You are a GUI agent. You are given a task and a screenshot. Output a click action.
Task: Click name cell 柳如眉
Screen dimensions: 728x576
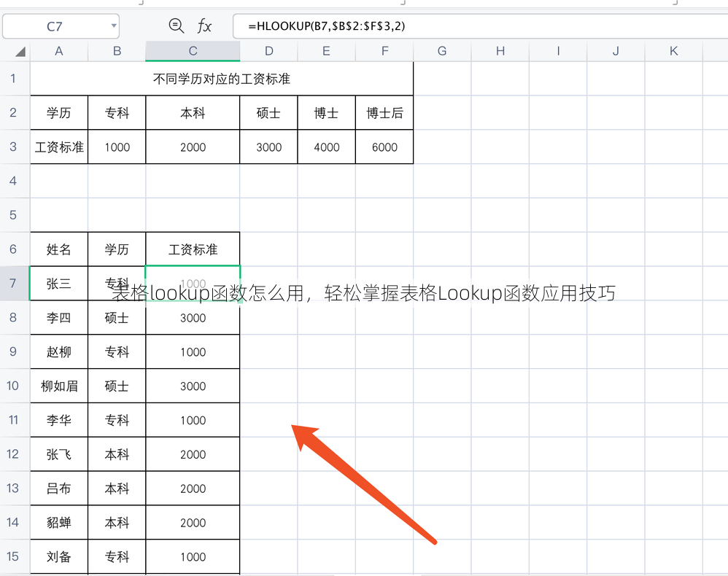(59, 386)
